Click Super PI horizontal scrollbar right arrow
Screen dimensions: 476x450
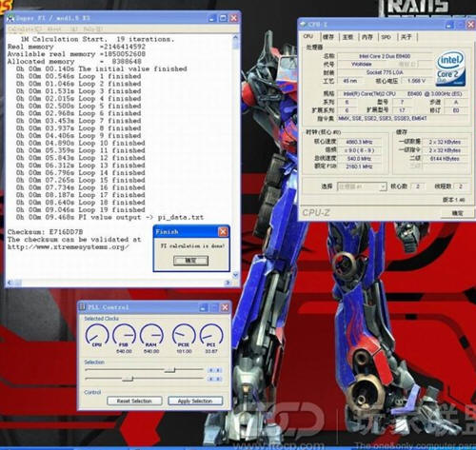pyautogui.click(x=228, y=283)
